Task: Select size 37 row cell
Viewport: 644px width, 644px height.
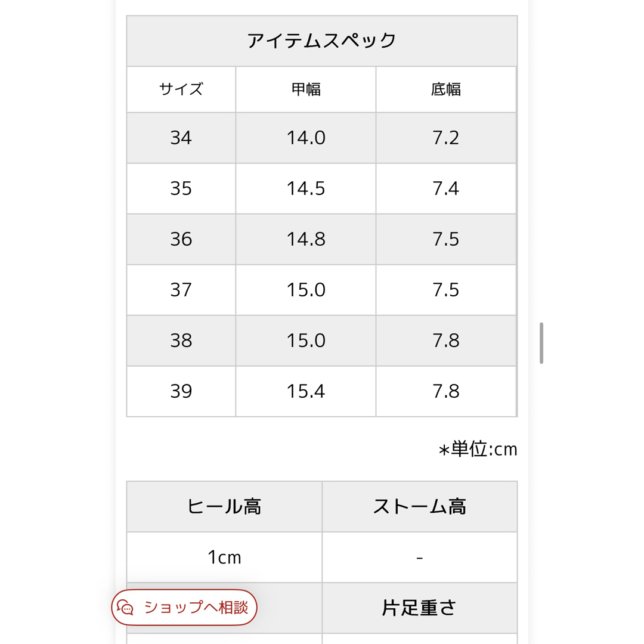Action: coord(181,290)
